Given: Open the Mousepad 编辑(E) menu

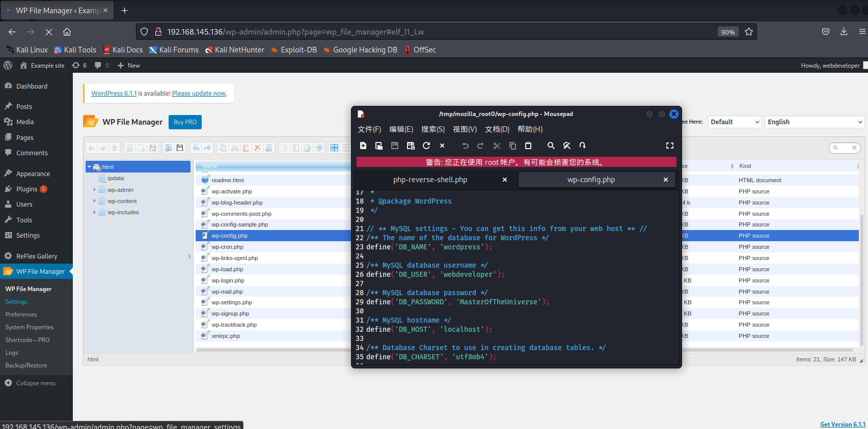Looking at the screenshot, I should 401,129.
